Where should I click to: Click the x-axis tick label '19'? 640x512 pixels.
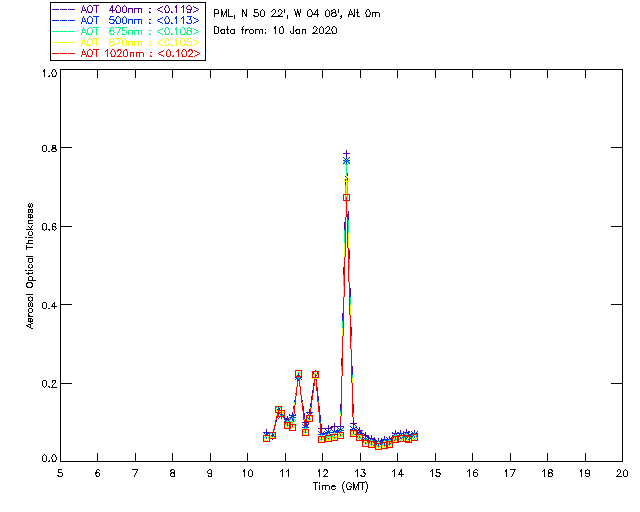[585, 473]
